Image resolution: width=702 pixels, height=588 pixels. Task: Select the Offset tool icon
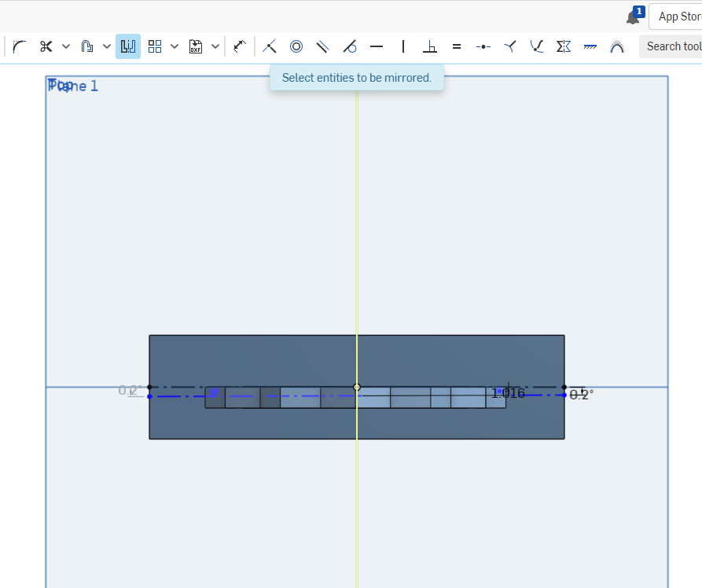(x=86, y=46)
